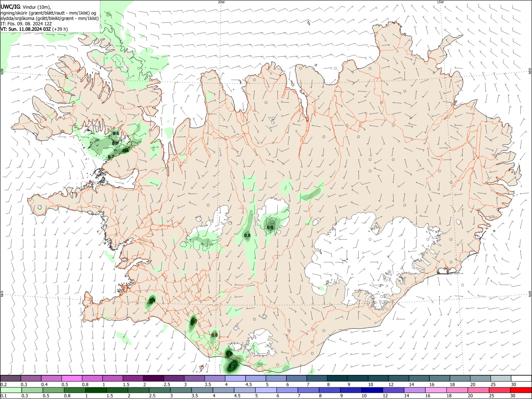Select the 'slydda/snjókoma' legend description line
Screen dimensions: 532x399
tap(49, 18)
